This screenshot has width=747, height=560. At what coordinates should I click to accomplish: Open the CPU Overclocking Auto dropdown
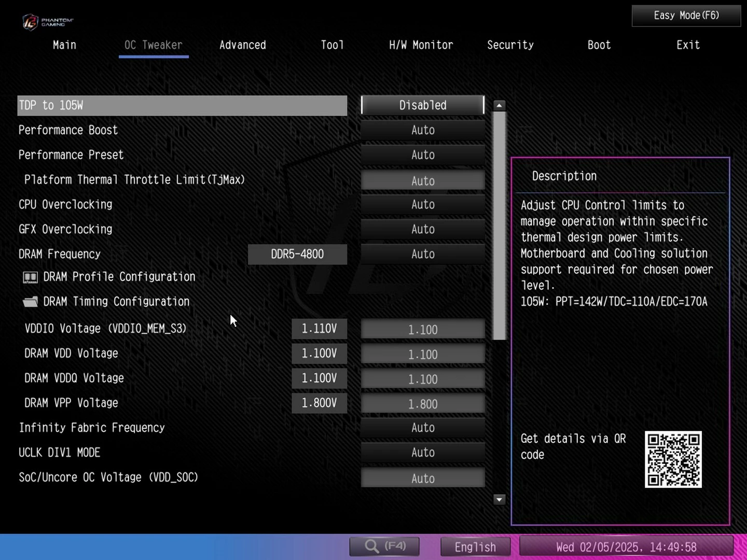(423, 205)
